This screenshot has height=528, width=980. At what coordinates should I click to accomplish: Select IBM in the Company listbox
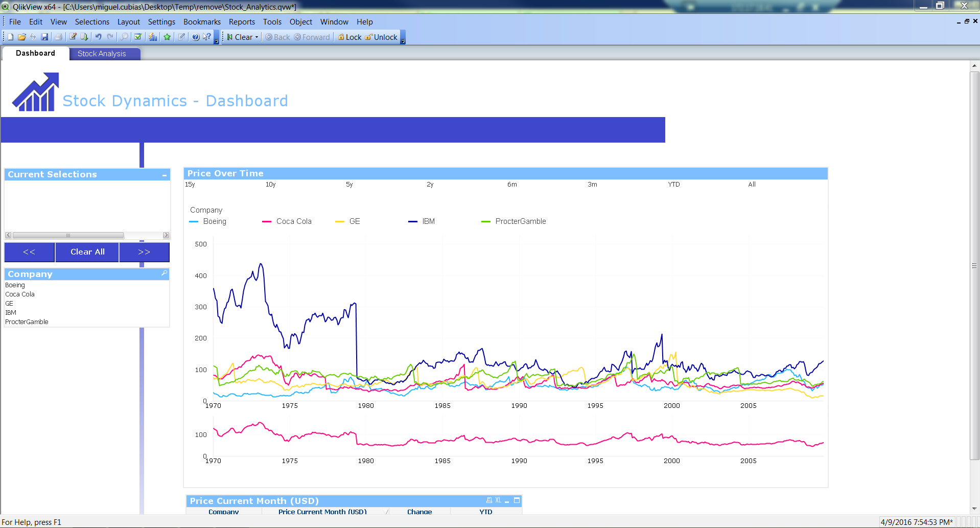pos(11,313)
